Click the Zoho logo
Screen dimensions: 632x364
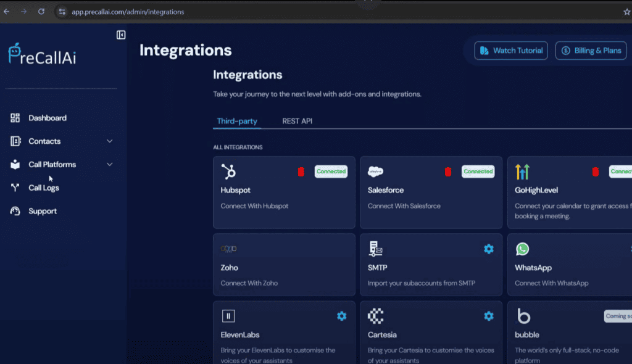[228, 249]
